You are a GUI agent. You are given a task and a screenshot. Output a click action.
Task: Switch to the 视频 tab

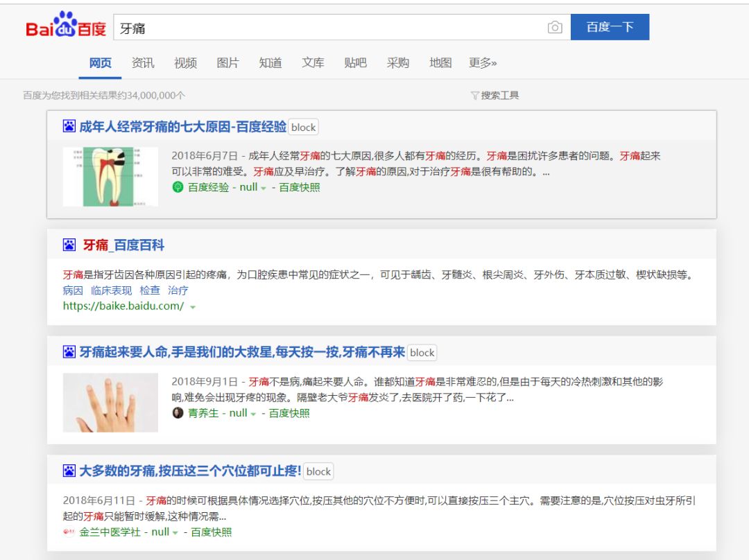point(185,63)
